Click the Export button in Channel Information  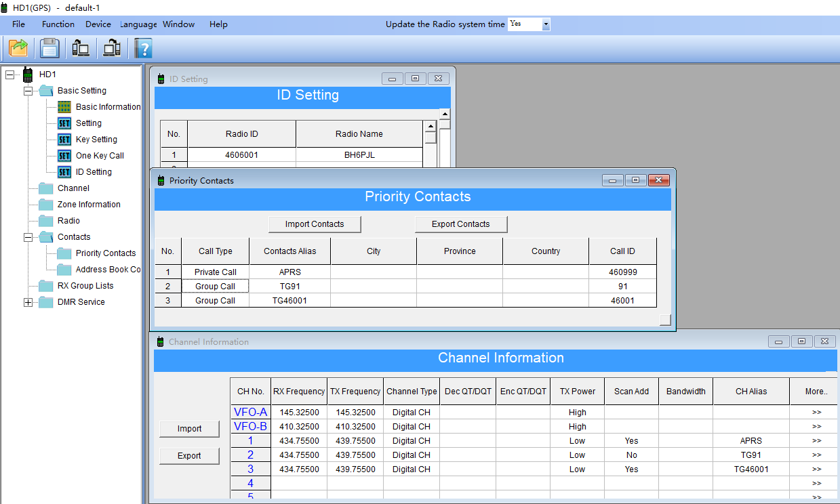point(189,456)
